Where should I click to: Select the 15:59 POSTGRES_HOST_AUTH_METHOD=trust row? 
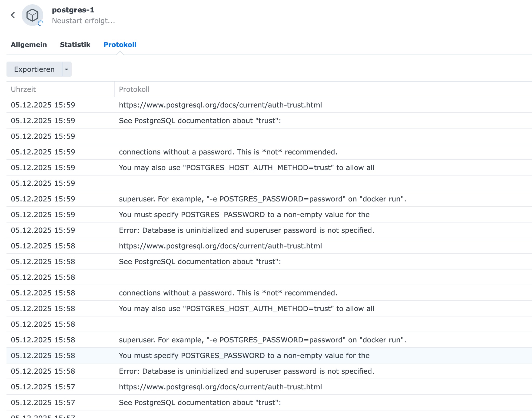click(x=246, y=168)
